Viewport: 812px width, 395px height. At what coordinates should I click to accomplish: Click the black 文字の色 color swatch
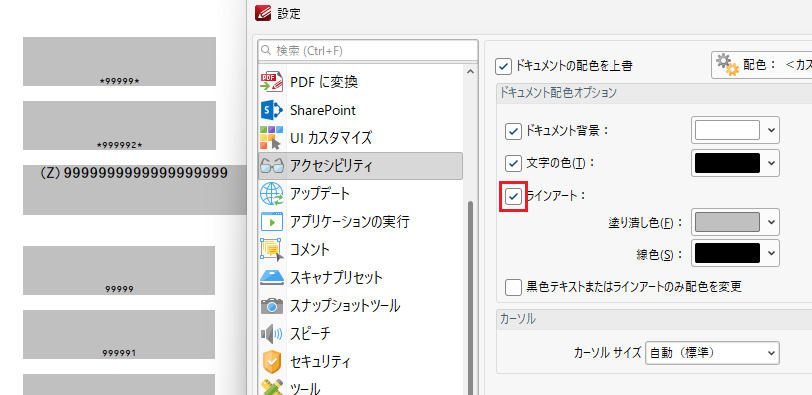pos(727,163)
